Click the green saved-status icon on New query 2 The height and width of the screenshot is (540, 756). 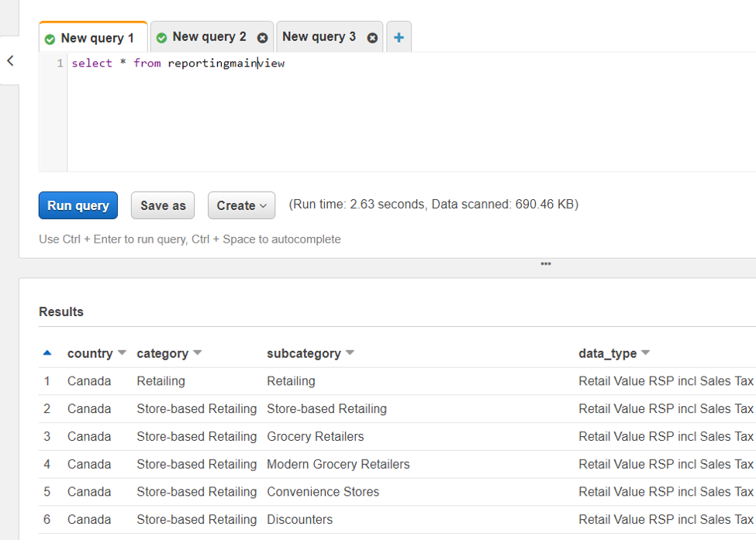(x=163, y=36)
